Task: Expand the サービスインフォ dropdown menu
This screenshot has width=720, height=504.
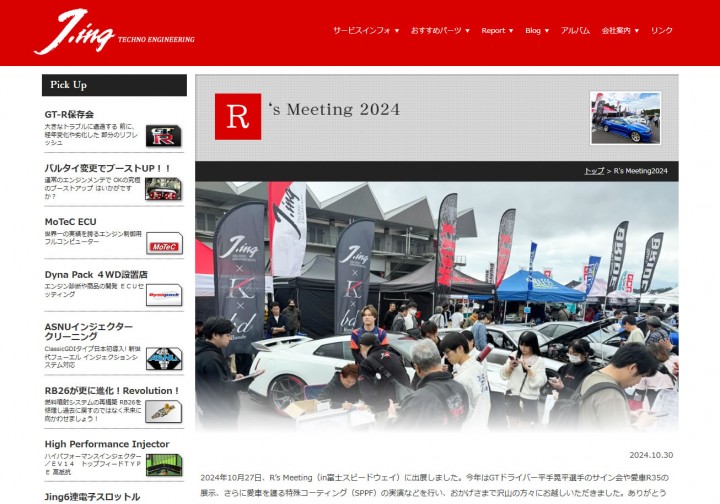Action: click(366, 31)
